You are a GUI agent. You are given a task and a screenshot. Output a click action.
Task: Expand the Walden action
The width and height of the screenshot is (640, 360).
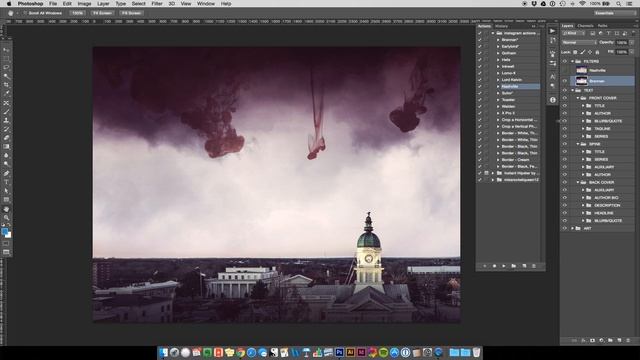click(x=498, y=106)
